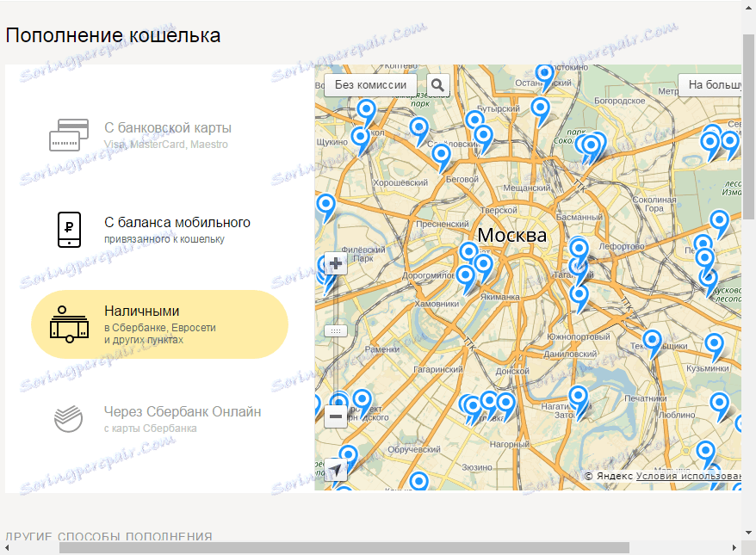Click the scroll right arrow
This screenshot has width=756, height=555.
pyautogui.click(x=734, y=548)
